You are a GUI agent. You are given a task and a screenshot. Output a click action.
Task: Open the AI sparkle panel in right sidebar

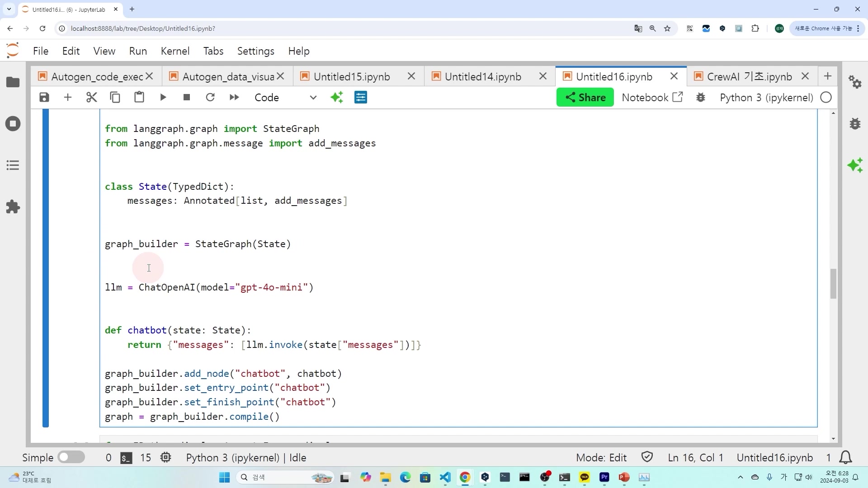pos(855,165)
